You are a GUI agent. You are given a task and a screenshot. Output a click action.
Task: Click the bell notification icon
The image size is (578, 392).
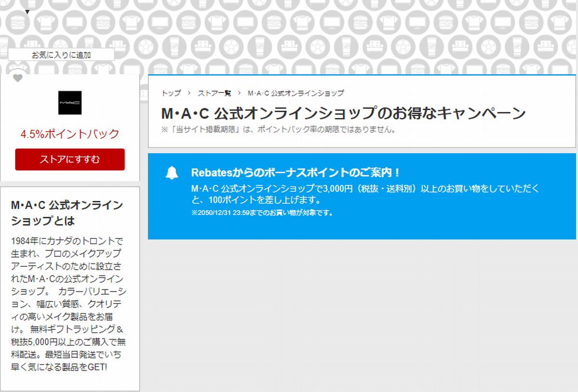(171, 172)
